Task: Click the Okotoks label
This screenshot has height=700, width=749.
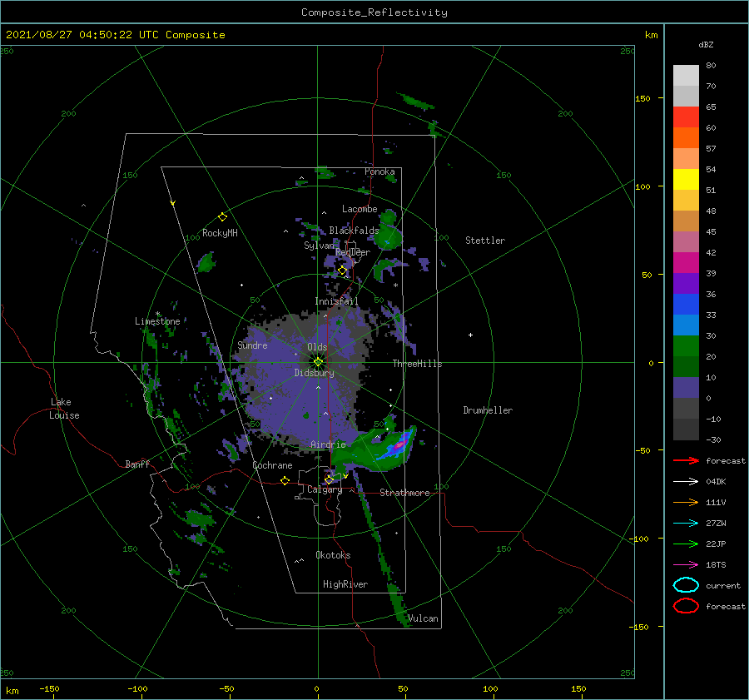Action: click(333, 555)
